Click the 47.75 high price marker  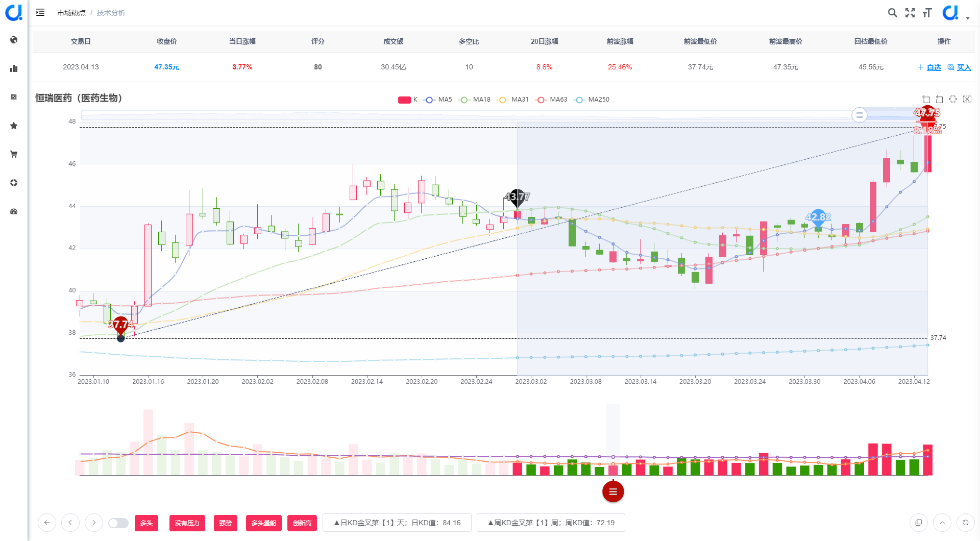[x=927, y=113]
